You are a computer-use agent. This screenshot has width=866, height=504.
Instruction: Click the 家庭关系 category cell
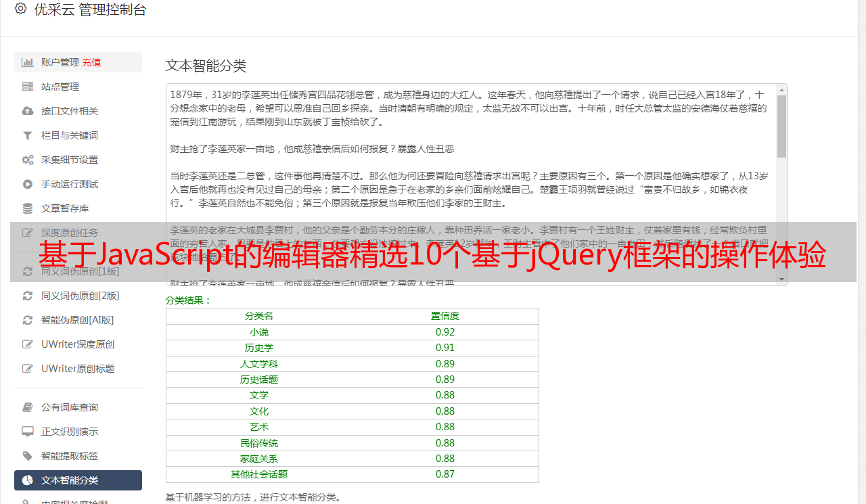point(259,459)
